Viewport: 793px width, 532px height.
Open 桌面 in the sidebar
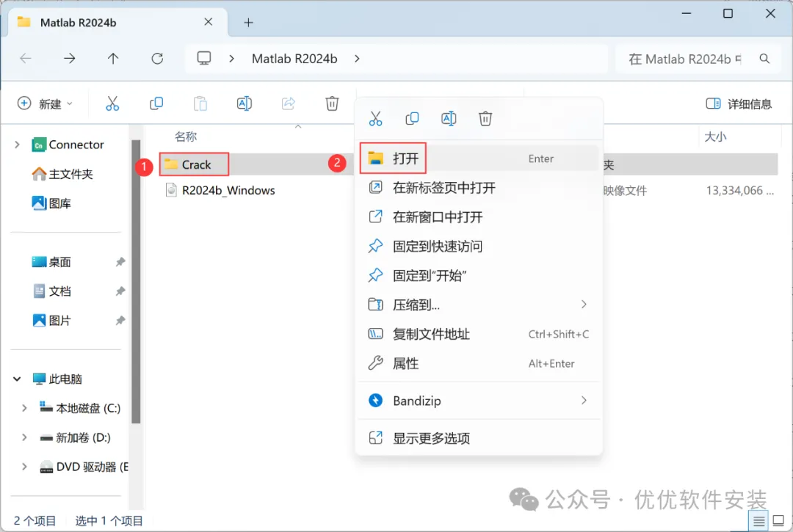click(51, 262)
